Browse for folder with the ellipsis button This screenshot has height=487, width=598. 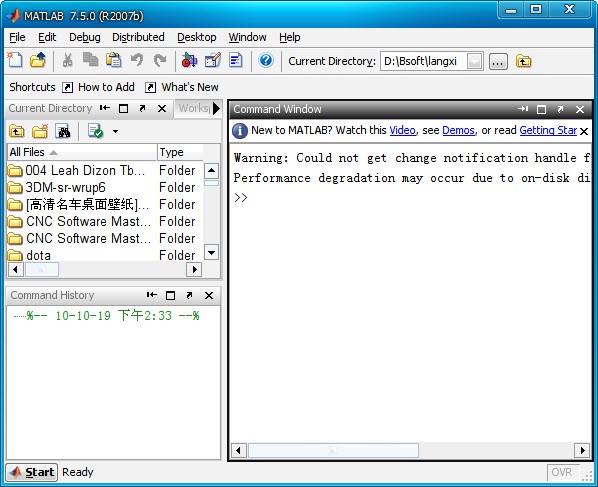coord(498,61)
